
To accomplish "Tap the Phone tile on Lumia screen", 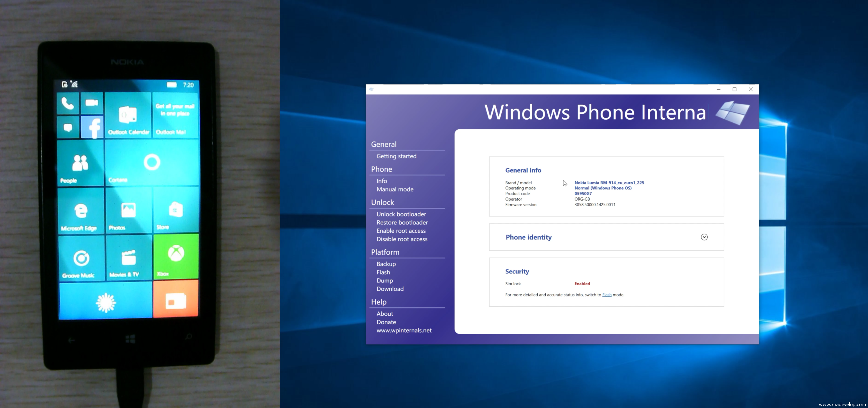I will pos(68,103).
